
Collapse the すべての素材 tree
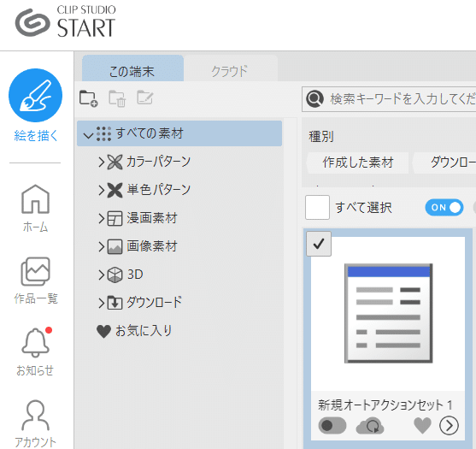88,135
